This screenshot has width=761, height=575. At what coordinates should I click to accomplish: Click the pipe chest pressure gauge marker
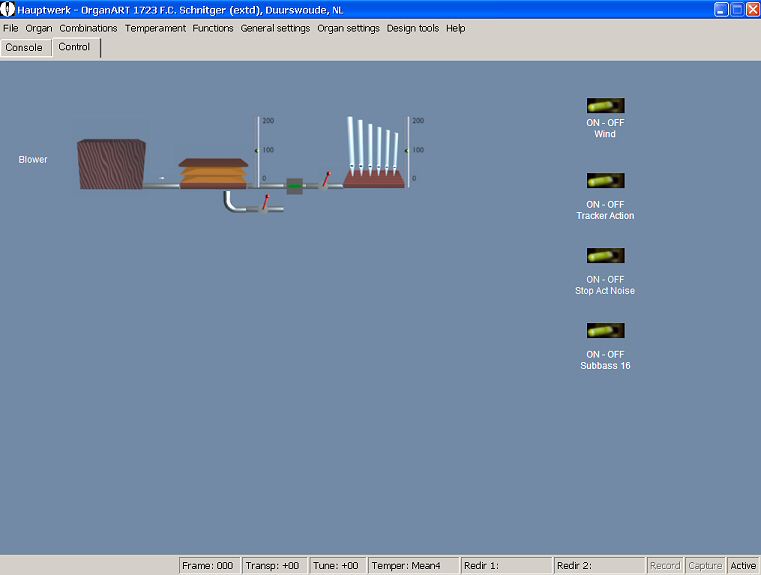(x=406, y=150)
